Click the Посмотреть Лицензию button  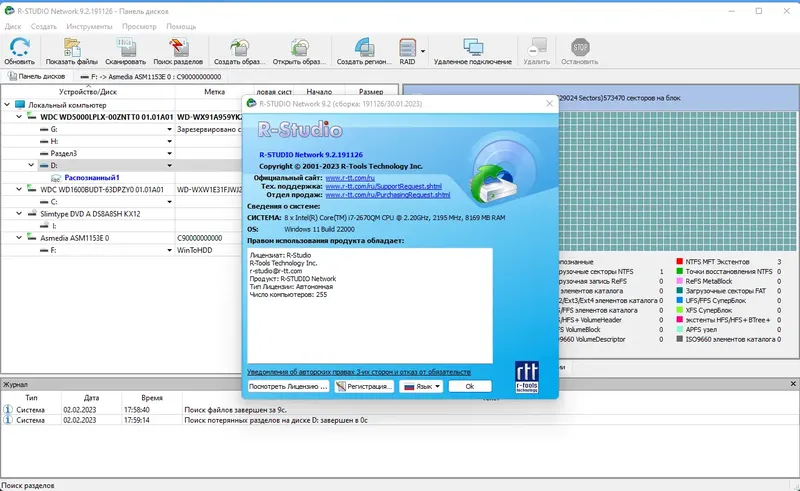click(x=288, y=386)
